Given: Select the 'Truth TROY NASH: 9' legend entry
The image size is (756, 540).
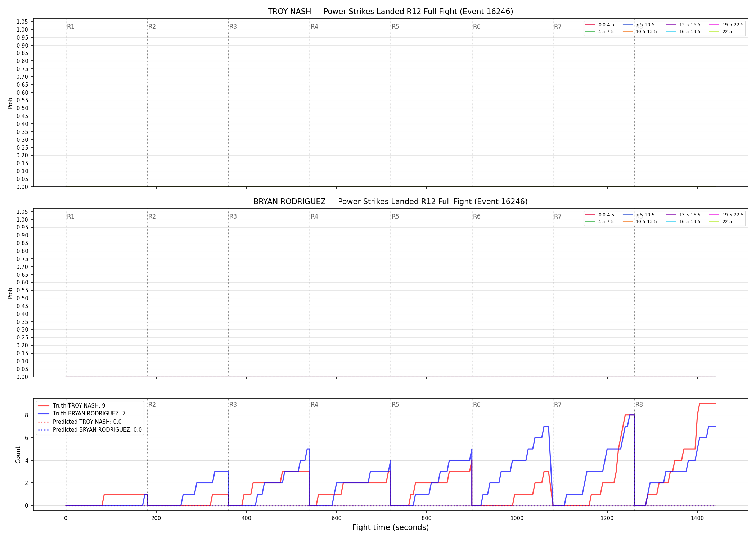Looking at the screenshot, I should (x=71, y=406).
